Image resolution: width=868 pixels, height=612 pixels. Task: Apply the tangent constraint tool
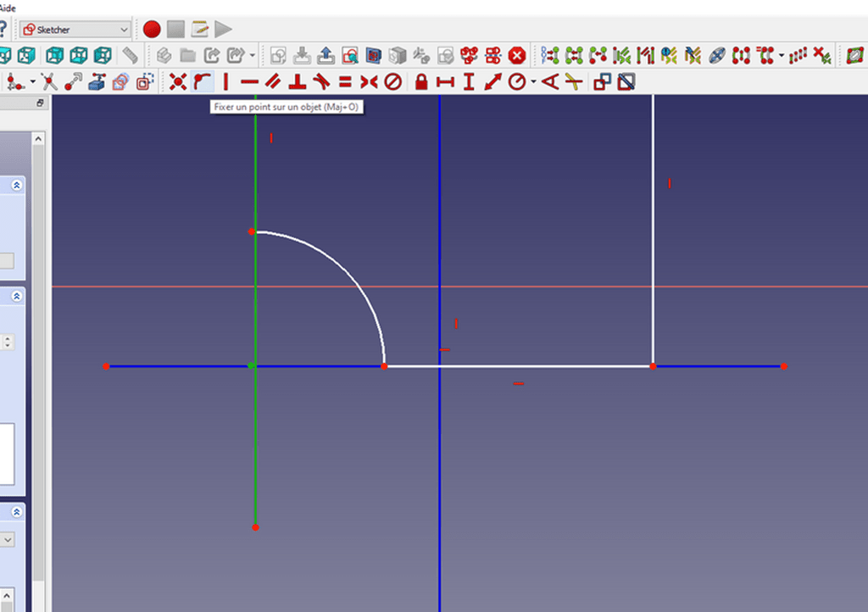[320, 81]
